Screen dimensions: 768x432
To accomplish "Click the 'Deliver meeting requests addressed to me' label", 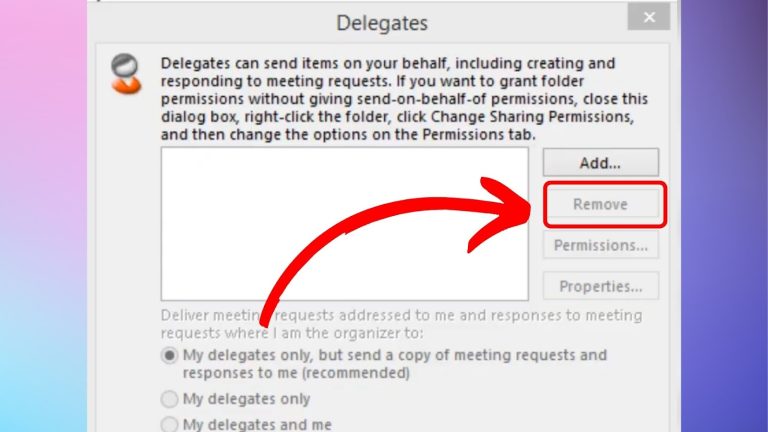I will [x=402, y=324].
